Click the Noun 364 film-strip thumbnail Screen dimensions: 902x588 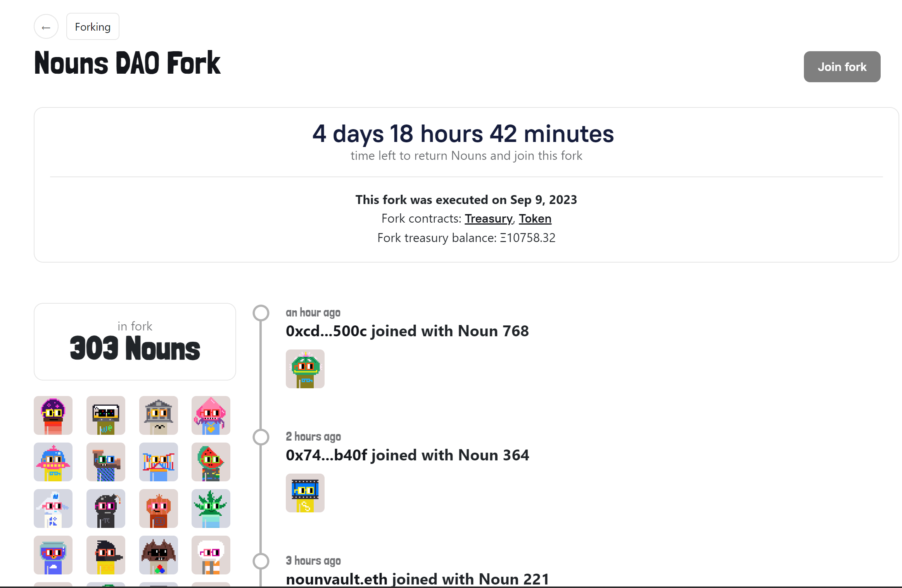coord(305,493)
